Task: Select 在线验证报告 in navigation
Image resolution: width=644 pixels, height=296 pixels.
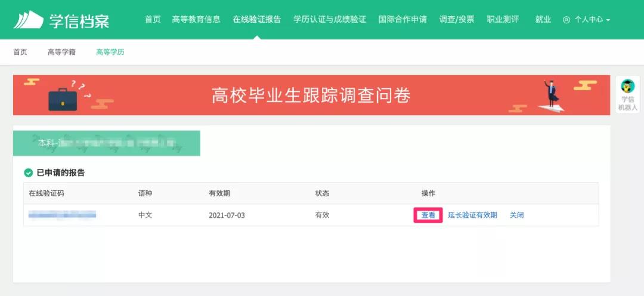Action: [x=256, y=19]
